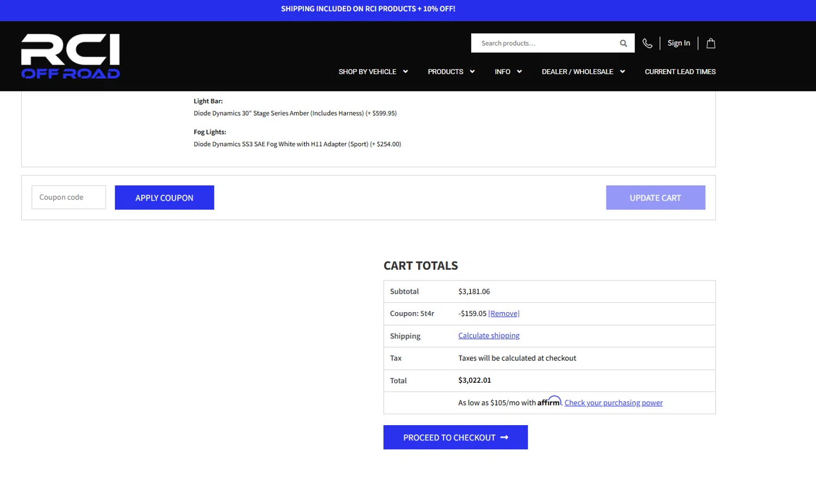Image resolution: width=816 pixels, height=504 pixels.
Task: Click the phone icon in header
Action: pyautogui.click(x=647, y=43)
